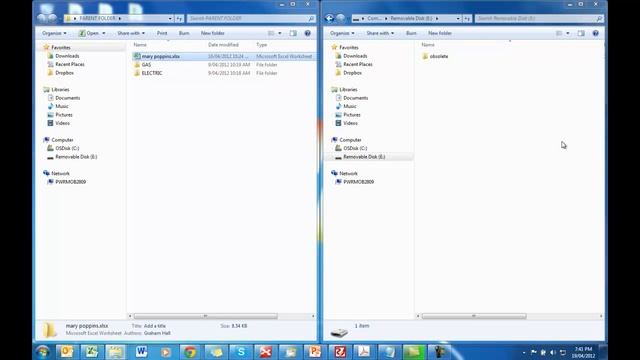Open Excel from the taskbar
This screenshot has height=360, width=640.
(91, 351)
